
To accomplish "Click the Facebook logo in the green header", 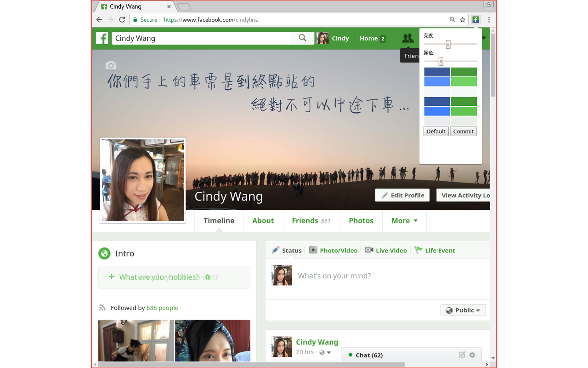I will [102, 38].
